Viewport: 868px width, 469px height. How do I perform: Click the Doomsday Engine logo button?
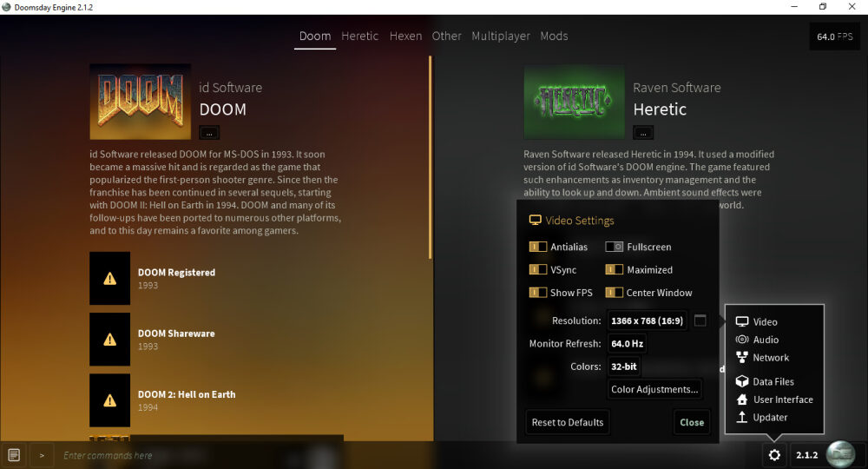[840, 454]
